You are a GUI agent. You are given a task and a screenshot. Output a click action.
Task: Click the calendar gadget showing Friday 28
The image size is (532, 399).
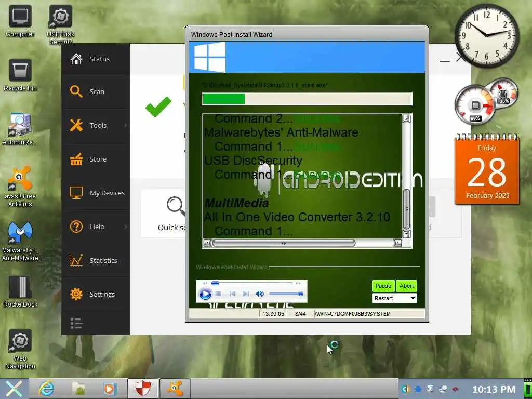pyautogui.click(x=487, y=170)
